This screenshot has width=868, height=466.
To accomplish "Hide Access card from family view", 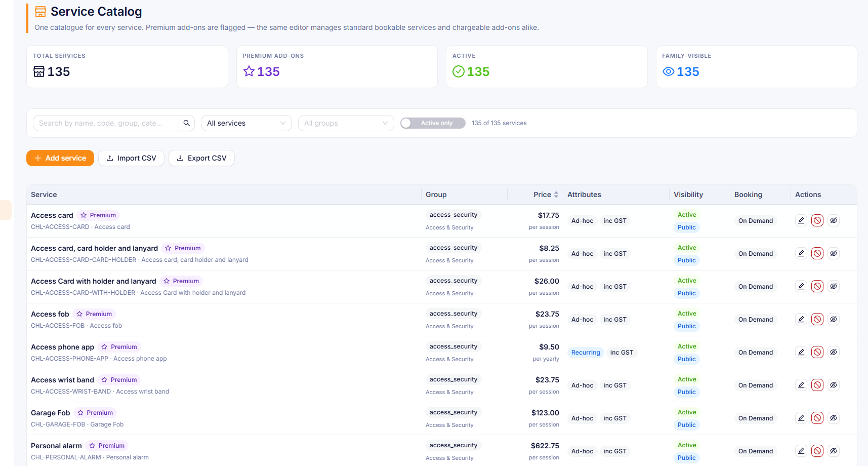I will (x=834, y=220).
